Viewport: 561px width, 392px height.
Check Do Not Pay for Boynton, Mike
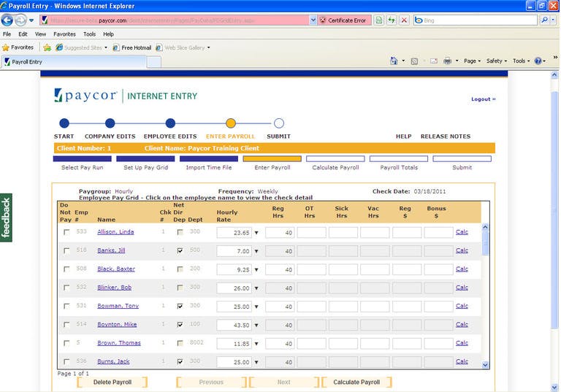click(x=66, y=325)
